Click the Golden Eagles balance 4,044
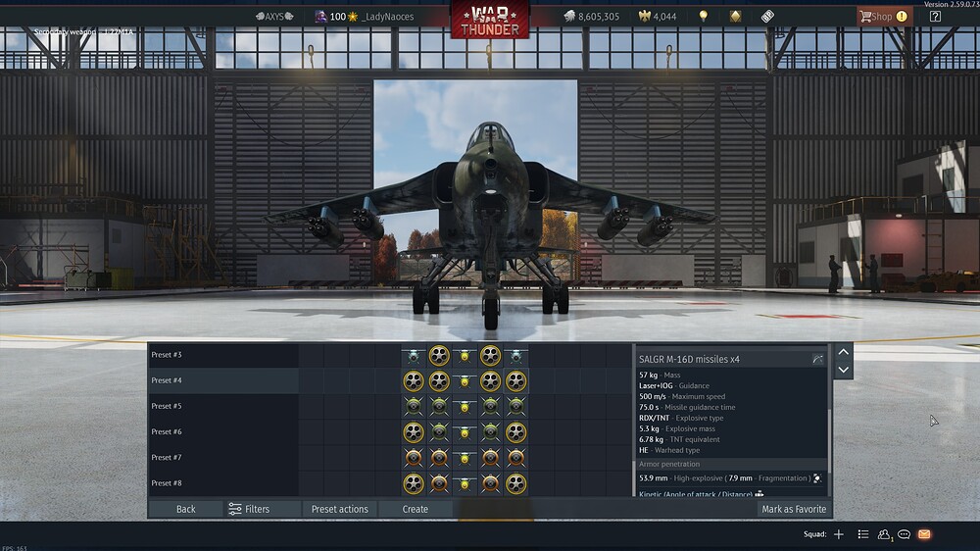This screenshot has width=980, height=551. pos(657,17)
